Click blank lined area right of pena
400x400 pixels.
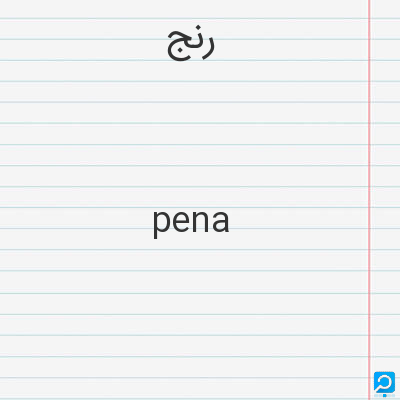[299, 221]
